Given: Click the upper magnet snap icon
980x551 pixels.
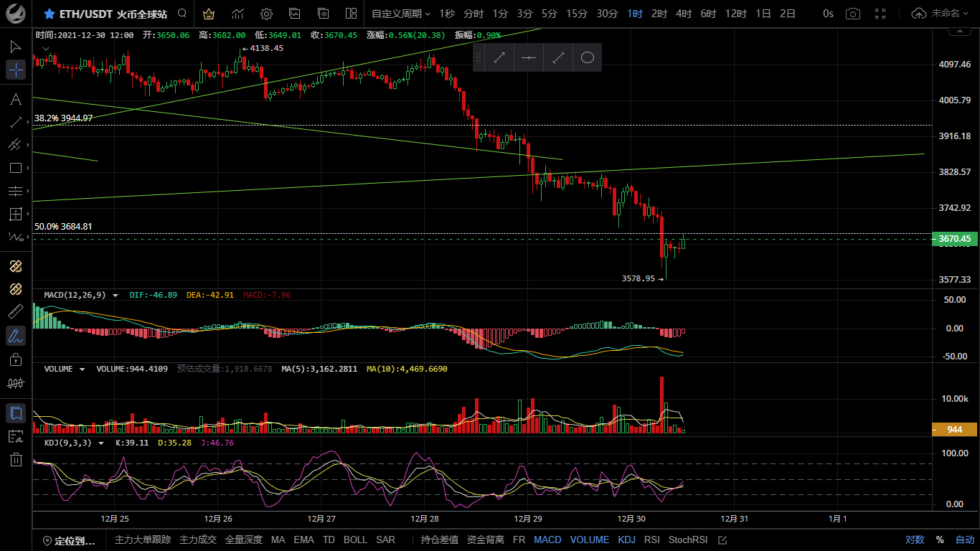Looking at the screenshot, I should pyautogui.click(x=16, y=266).
